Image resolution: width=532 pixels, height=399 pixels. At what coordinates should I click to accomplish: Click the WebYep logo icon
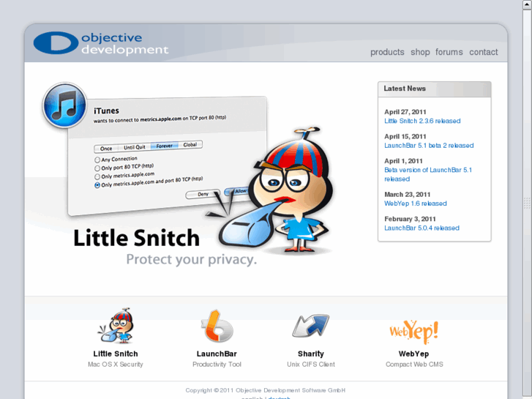point(414,332)
